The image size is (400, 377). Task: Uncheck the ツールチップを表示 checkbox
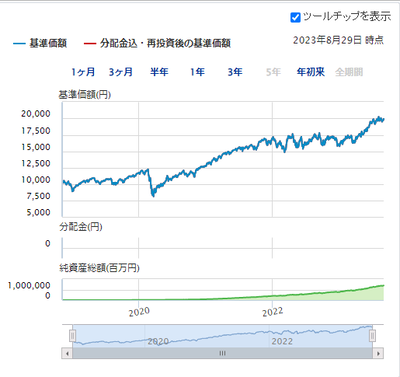coord(295,17)
